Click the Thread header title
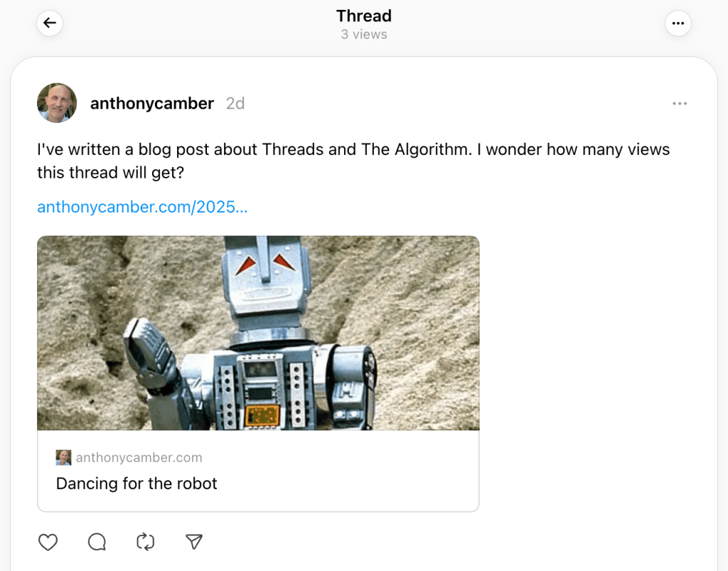 pos(364,16)
